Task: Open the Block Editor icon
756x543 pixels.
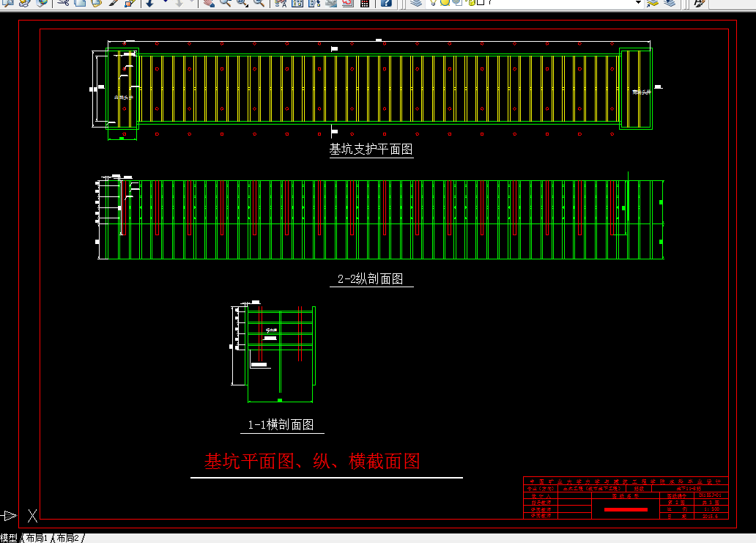Action: click(x=130, y=2)
